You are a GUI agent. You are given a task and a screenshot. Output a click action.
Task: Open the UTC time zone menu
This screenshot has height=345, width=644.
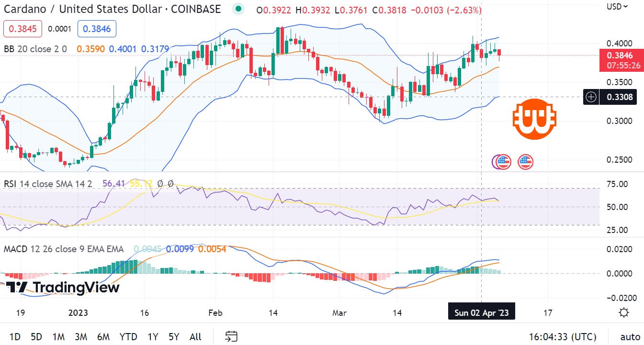tap(563, 336)
